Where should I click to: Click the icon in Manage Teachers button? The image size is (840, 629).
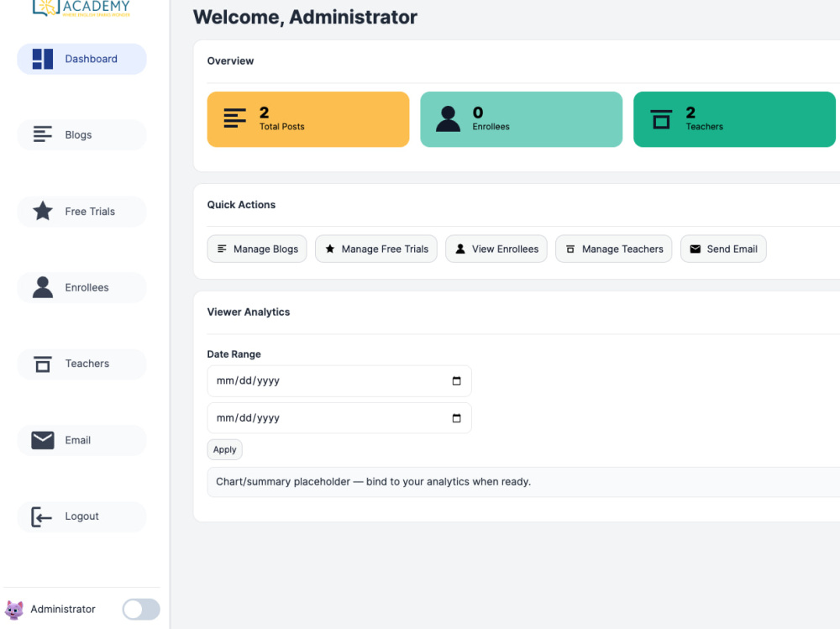(570, 249)
